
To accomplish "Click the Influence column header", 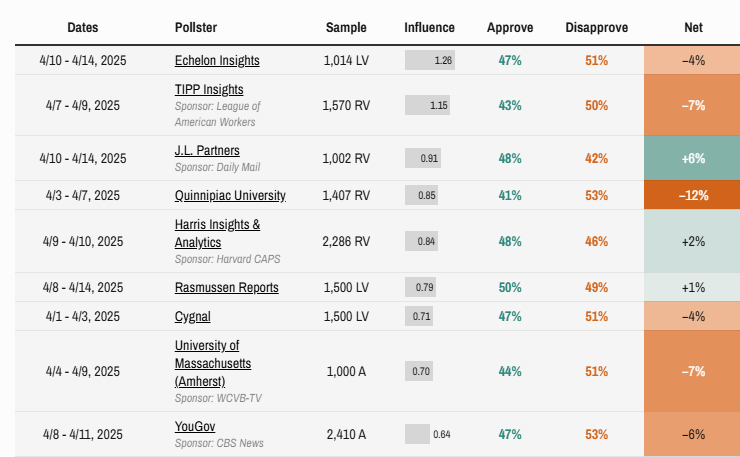I will point(429,27).
